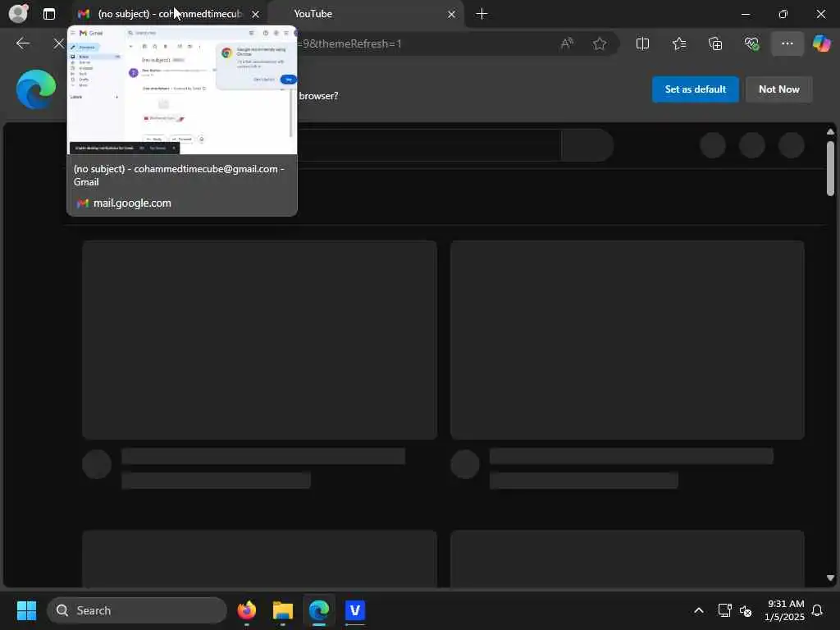
Task: Open the network status tray icon
Action: coord(724,610)
